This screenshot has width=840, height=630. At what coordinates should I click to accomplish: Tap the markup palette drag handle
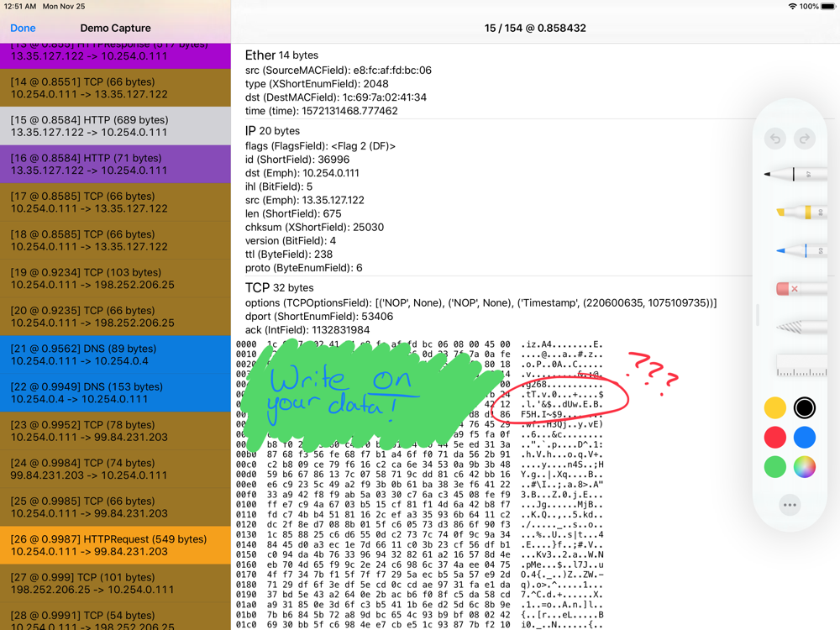[x=758, y=314]
